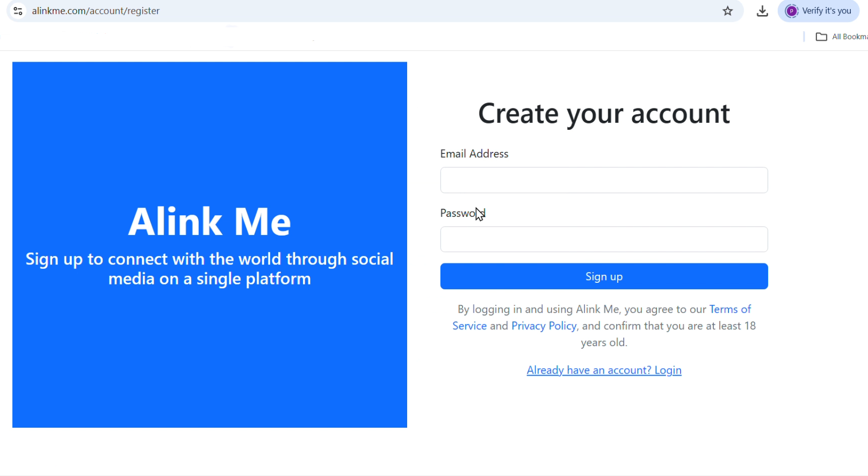Bookmark this page with the star icon
Viewport: 868px width, 476px height.
point(728,11)
